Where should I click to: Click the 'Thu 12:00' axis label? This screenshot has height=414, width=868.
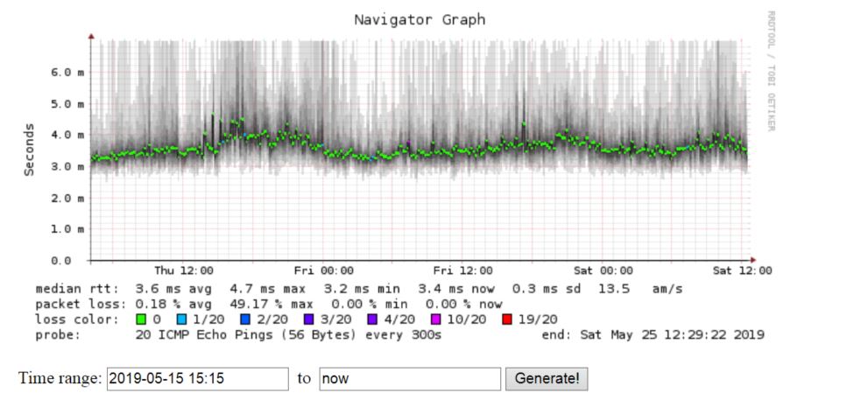tap(184, 270)
